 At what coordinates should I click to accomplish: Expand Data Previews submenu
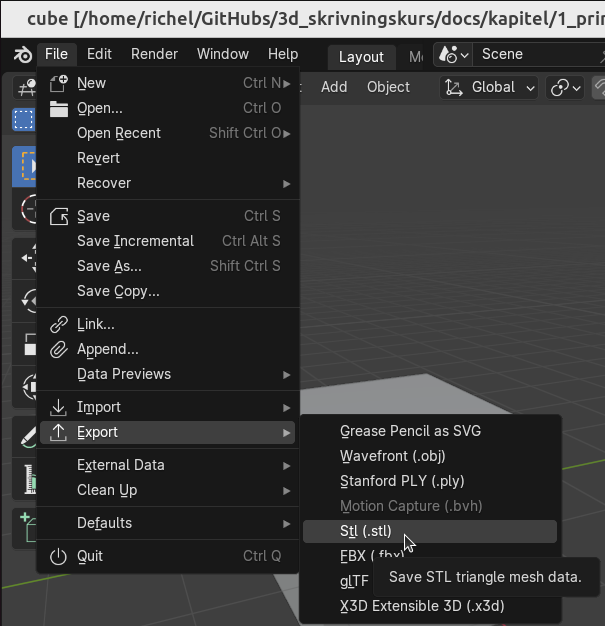[168, 374]
